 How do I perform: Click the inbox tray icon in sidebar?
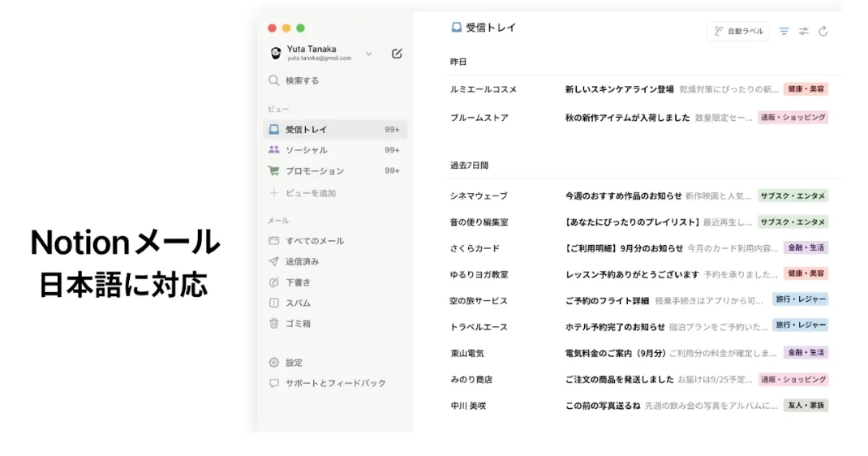click(x=273, y=130)
